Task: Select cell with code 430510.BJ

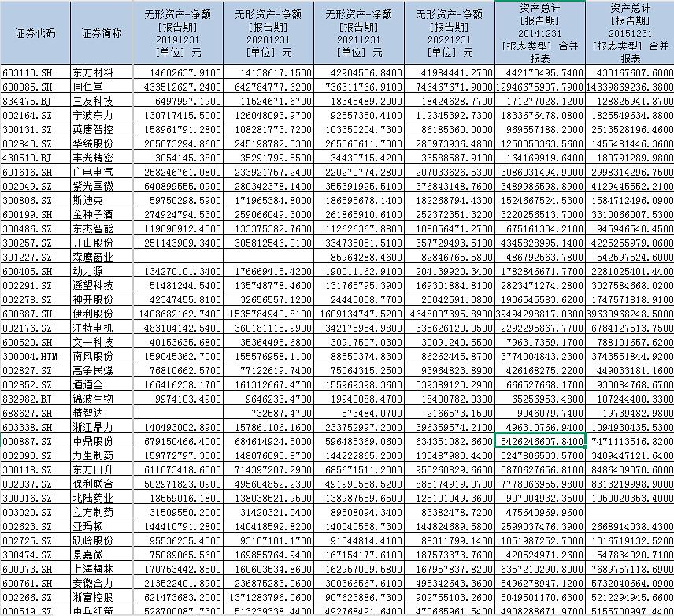Action: 35,158
